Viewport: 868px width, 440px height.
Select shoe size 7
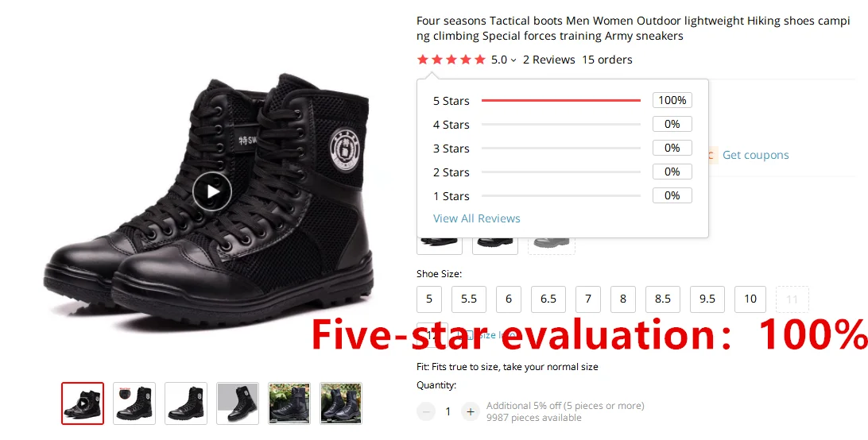point(588,299)
